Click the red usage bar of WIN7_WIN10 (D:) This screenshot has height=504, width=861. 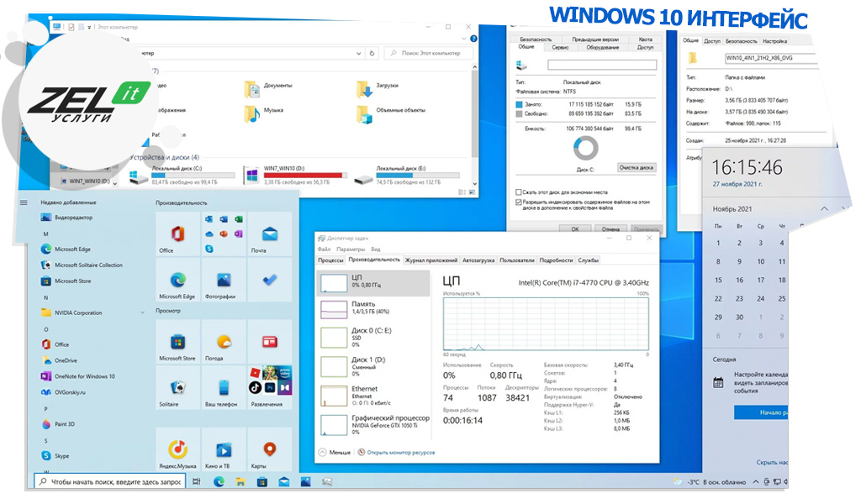pos(306,176)
